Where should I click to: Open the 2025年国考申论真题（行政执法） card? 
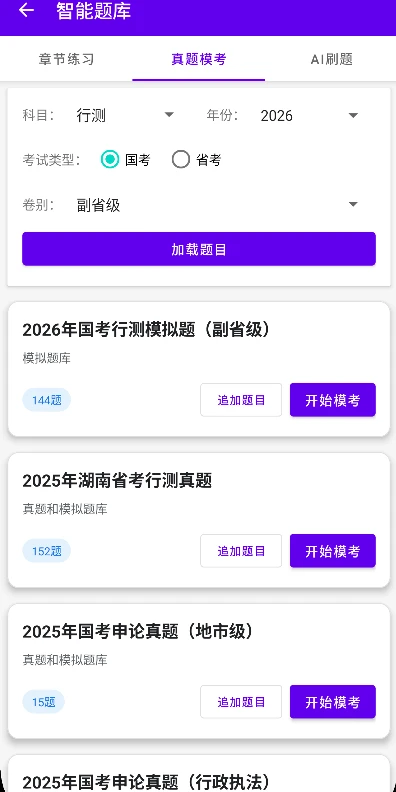(199, 774)
